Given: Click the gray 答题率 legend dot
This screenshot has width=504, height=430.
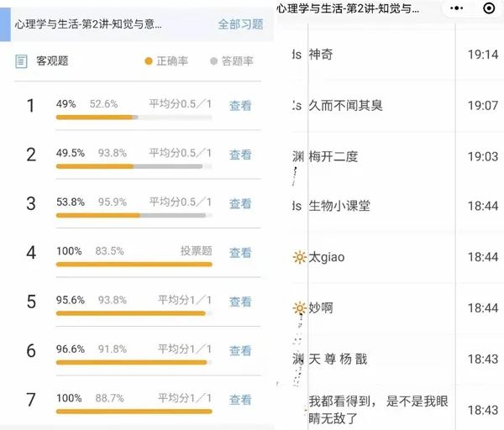Looking at the screenshot, I should tap(213, 61).
